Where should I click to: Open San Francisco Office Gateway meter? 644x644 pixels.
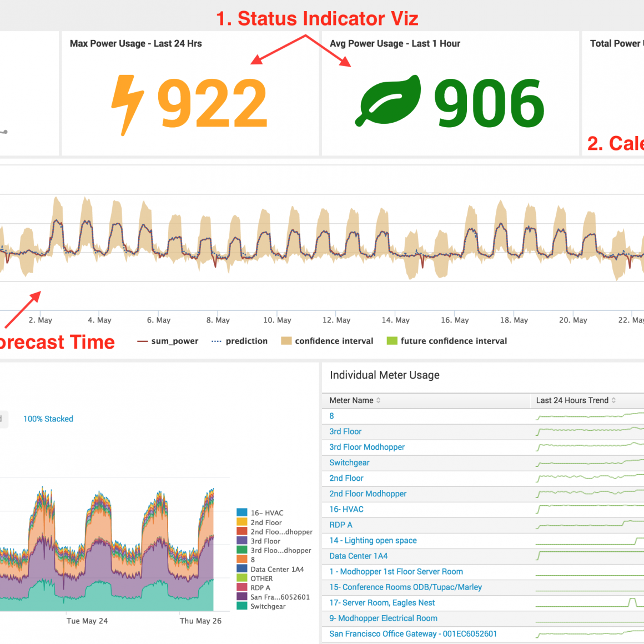413,633
